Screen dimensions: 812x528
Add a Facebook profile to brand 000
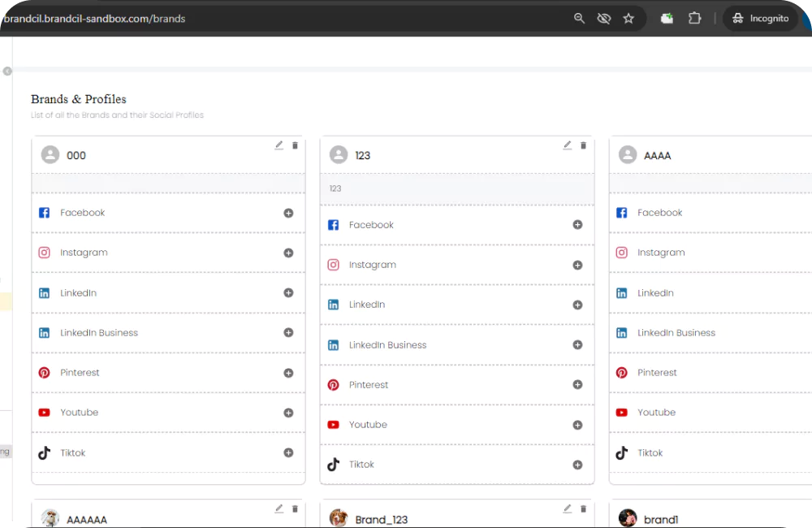(x=288, y=213)
